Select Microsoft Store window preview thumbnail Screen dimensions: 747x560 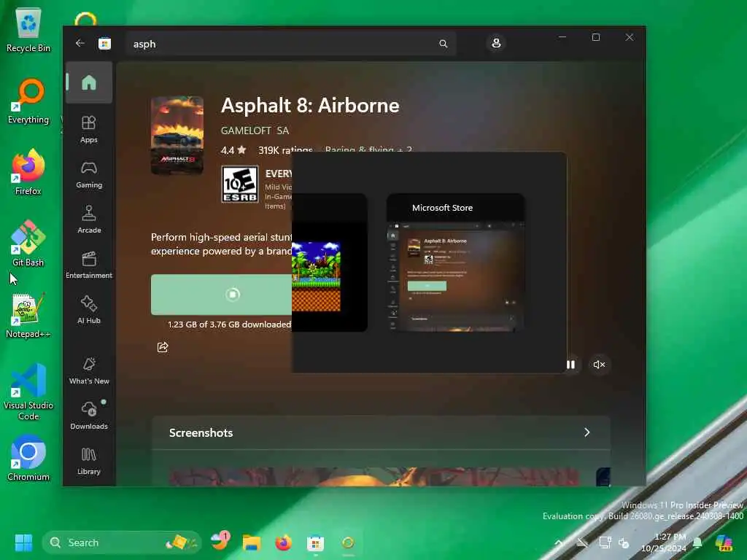(455, 262)
